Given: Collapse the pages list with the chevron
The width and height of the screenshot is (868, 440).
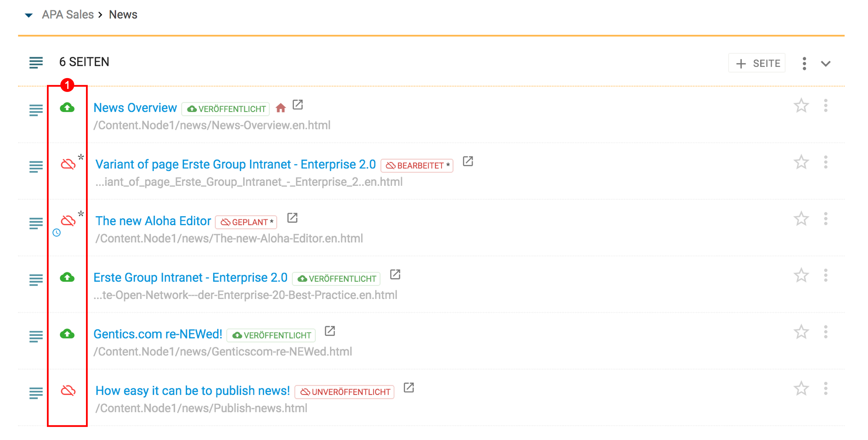Looking at the screenshot, I should 825,64.
